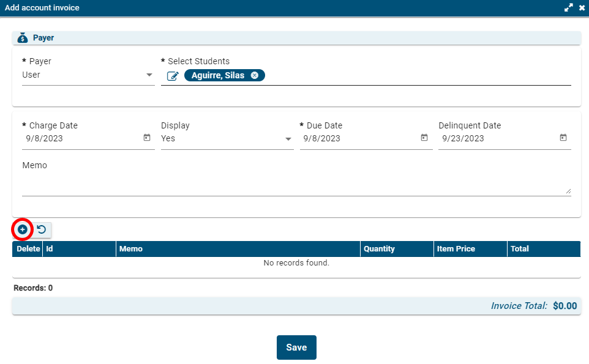Expand the dialog to full screen
Viewport: 589px width, 364px height.
(x=569, y=8)
